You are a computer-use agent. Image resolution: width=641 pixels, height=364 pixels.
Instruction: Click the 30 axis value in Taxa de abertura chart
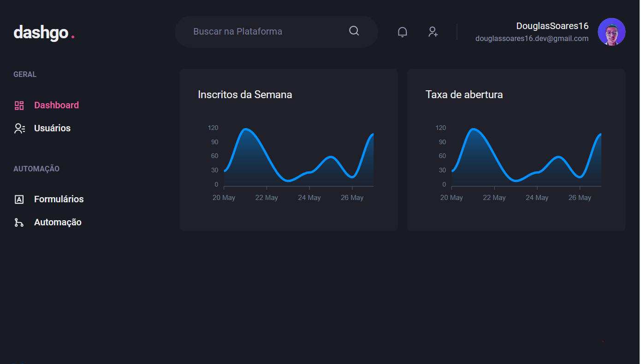442,170
